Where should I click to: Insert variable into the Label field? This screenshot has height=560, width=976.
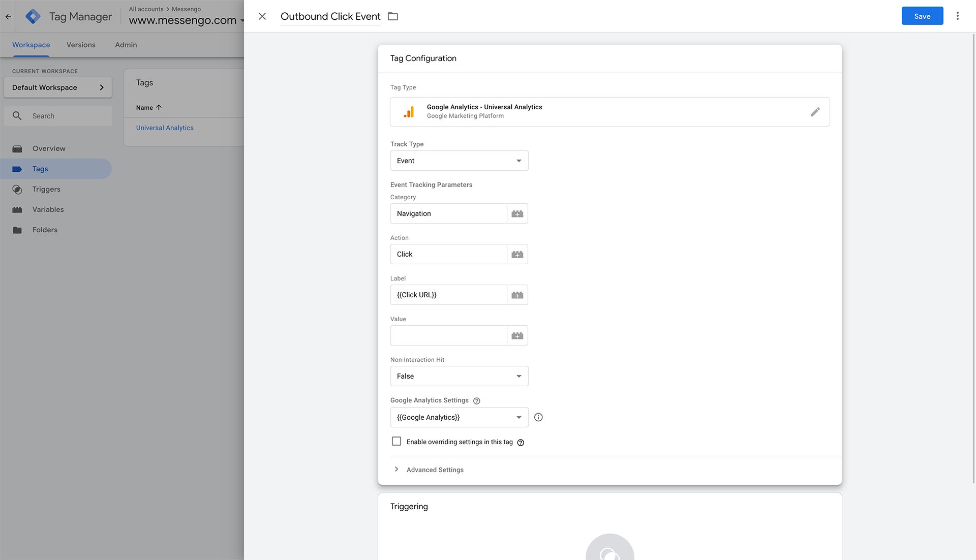517,295
